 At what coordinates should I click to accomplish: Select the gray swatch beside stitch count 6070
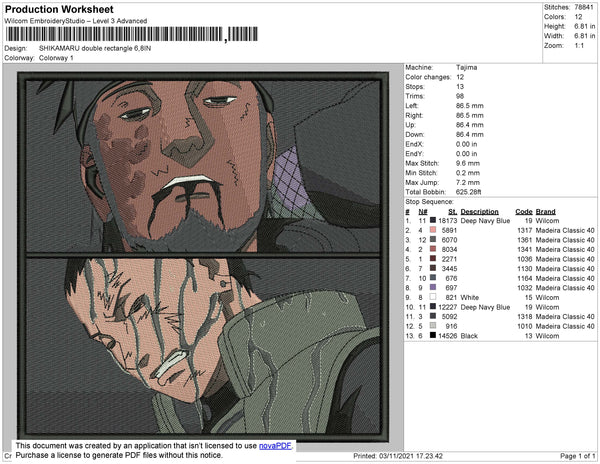[x=433, y=240]
